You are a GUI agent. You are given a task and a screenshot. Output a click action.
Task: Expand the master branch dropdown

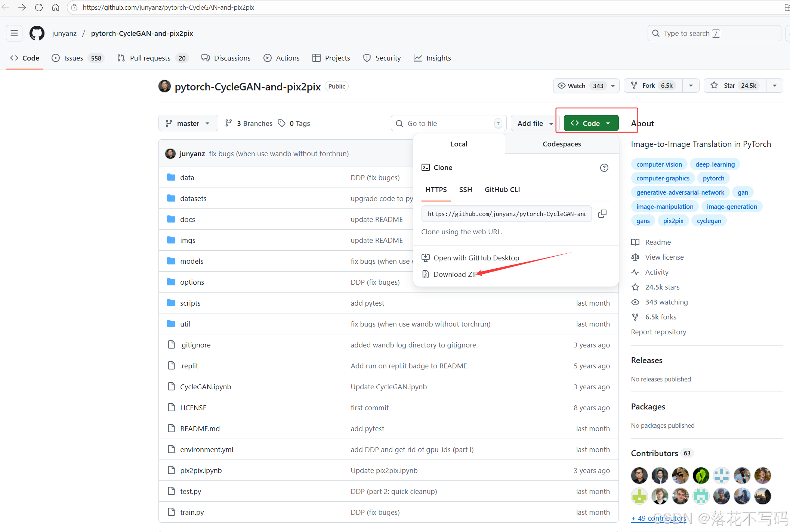point(188,123)
